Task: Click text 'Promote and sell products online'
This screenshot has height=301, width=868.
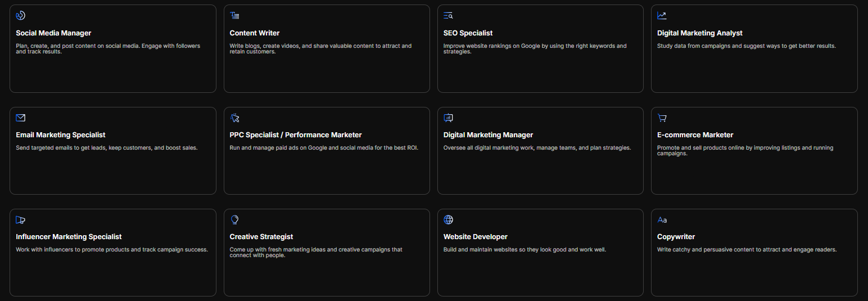Action: (702, 148)
